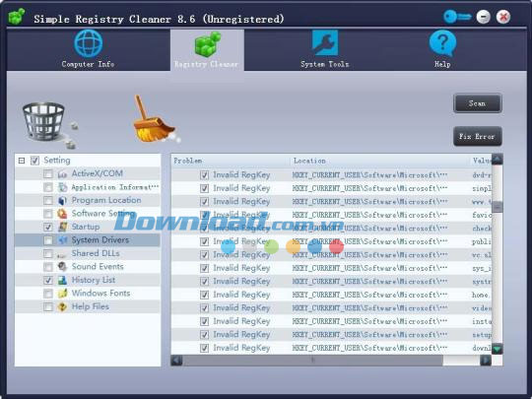Click the app logo in title bar
The height and width of the screenshot is (399, 532).
(17, 17)
